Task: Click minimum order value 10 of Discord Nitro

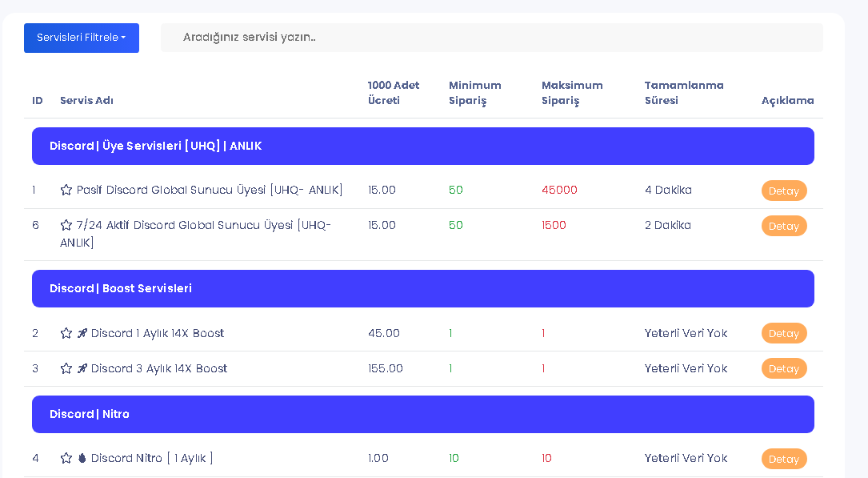Action: 454,458
